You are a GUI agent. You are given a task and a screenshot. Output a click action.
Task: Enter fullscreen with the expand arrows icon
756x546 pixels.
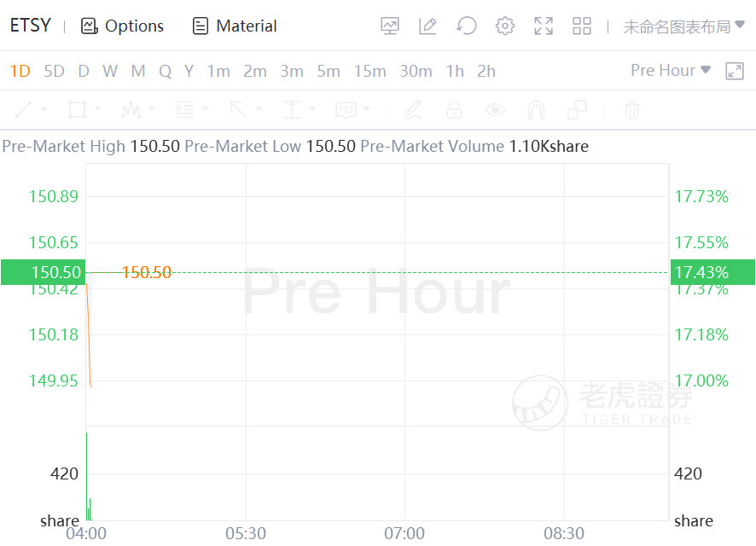point(544,26)
